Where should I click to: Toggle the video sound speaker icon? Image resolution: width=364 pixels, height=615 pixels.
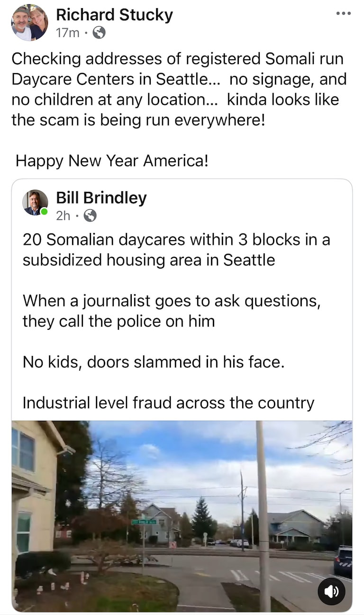pos(331,591)
